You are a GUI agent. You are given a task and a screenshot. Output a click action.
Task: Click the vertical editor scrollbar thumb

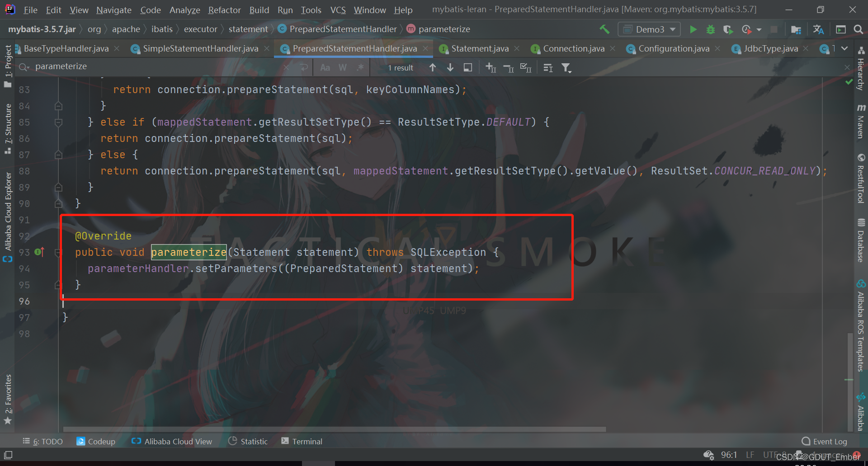coord(850,382)
